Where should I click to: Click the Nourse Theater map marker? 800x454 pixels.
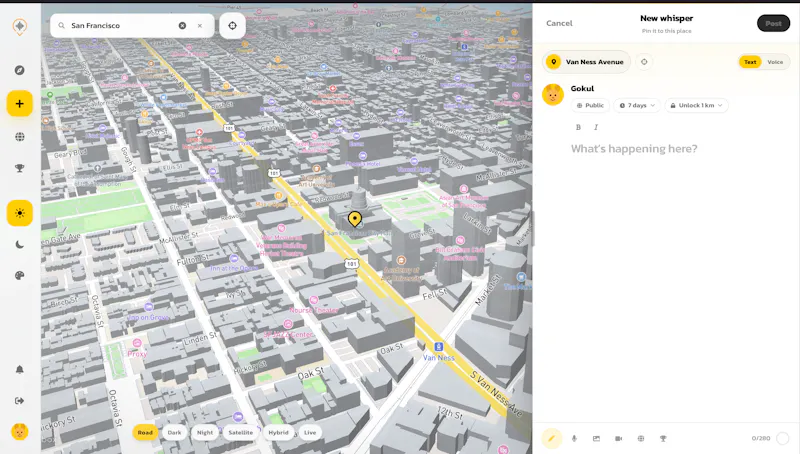pos(314,300)
